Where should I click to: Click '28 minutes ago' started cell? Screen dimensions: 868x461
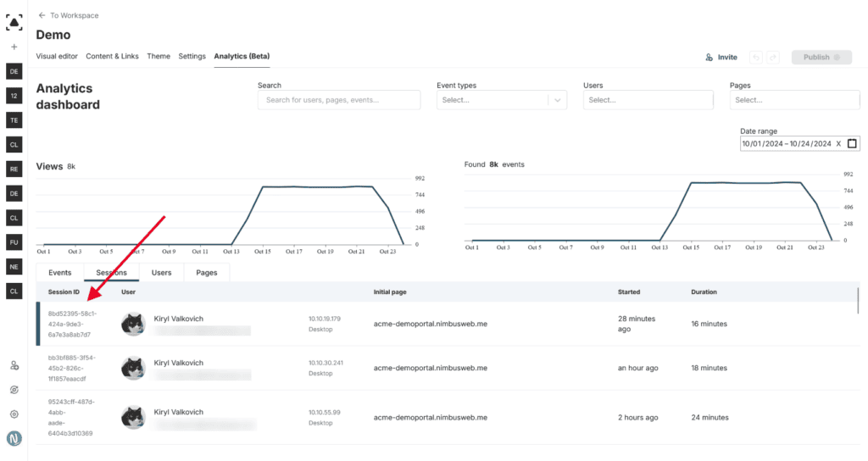click(637, 324)
